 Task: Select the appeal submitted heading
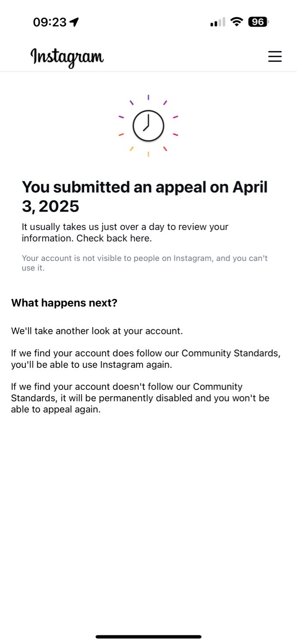click(x=145, y=197)
